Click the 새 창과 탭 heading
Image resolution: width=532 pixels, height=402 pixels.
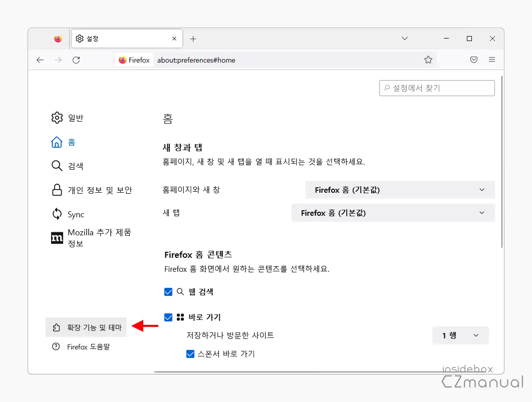(x=182, y=148)
